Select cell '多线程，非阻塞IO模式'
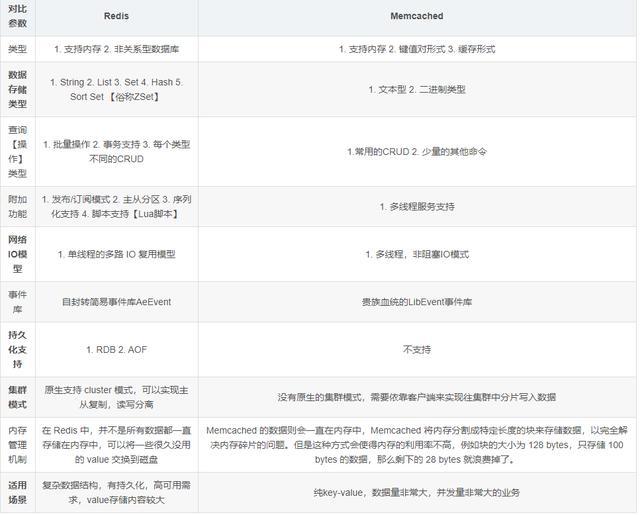Image resolution: width=640 pixels, height=515 pixels. tap(417, 255)
